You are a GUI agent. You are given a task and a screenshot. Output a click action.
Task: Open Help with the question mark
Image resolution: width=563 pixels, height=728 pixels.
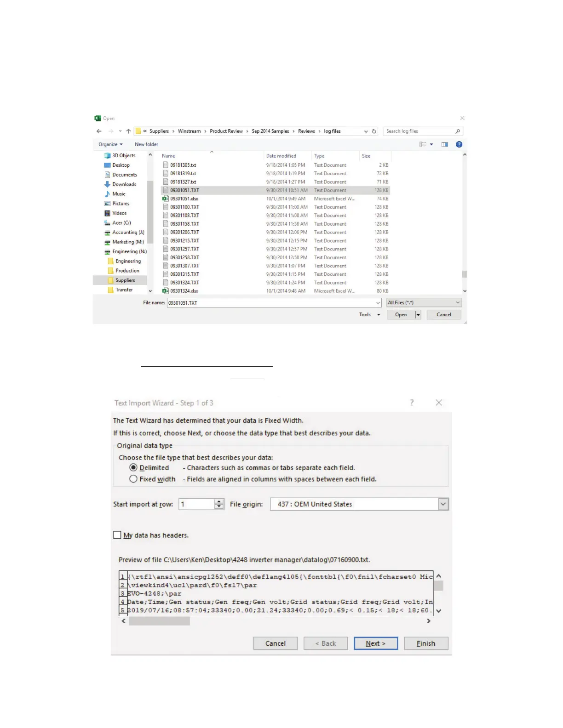tap(459, 144)
